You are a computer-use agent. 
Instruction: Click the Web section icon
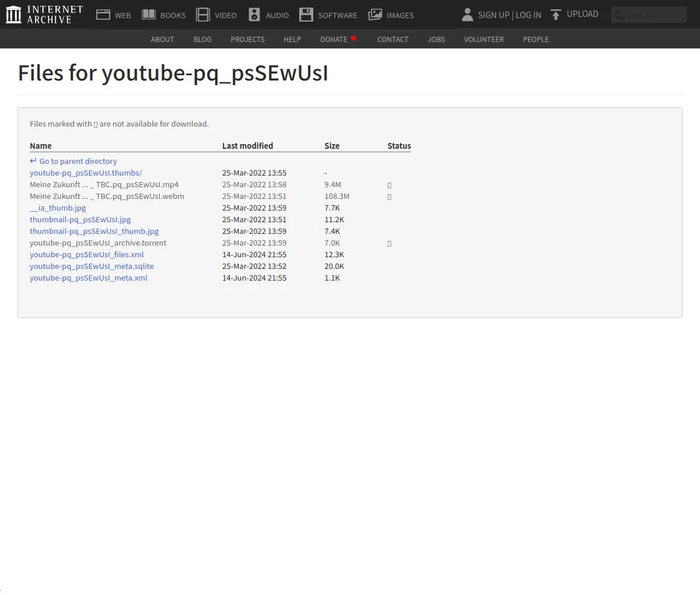coord(103,15)
